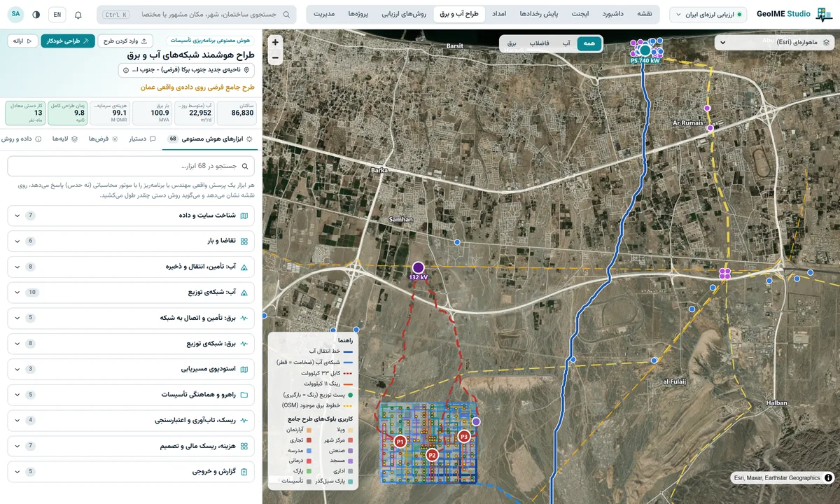
Task: Click وارد کردن طرح import button
Action: click(x=126, y=41)
